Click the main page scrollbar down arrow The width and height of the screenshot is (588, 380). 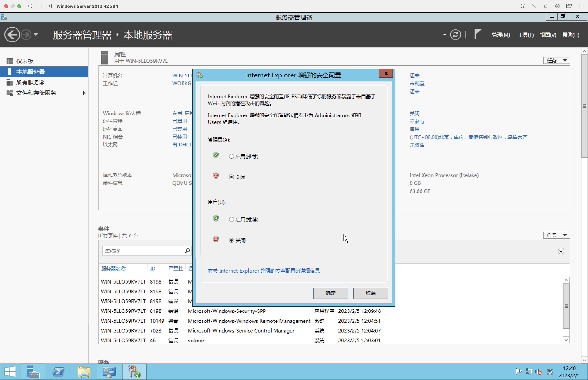[x=584, y=360]
